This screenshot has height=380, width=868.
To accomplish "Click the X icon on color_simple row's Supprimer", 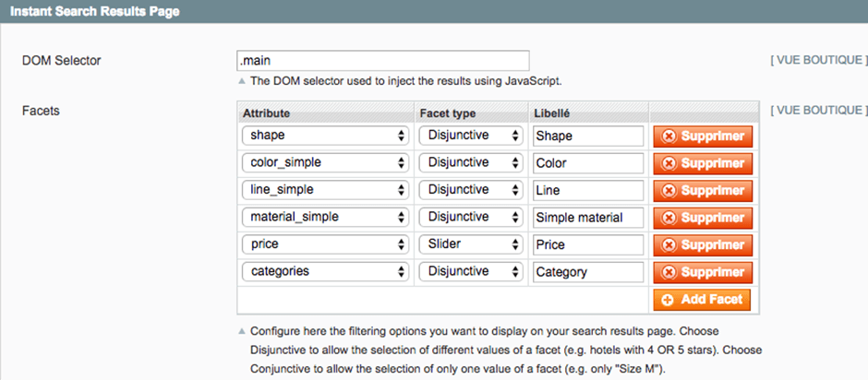I will pyautogui.click(x=669, y=163).
